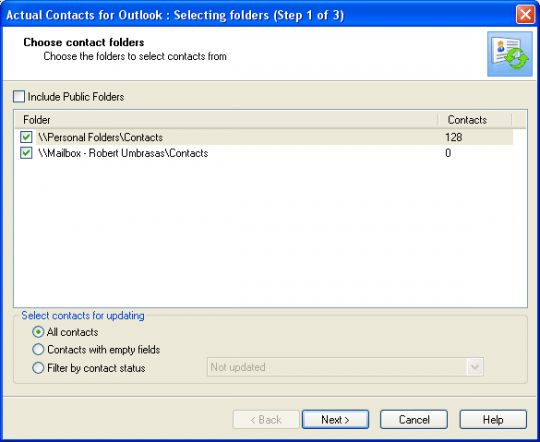Click the disabled Back button
Image resolution: width=540 pixels, height=442 pixels.
[266, 420]
